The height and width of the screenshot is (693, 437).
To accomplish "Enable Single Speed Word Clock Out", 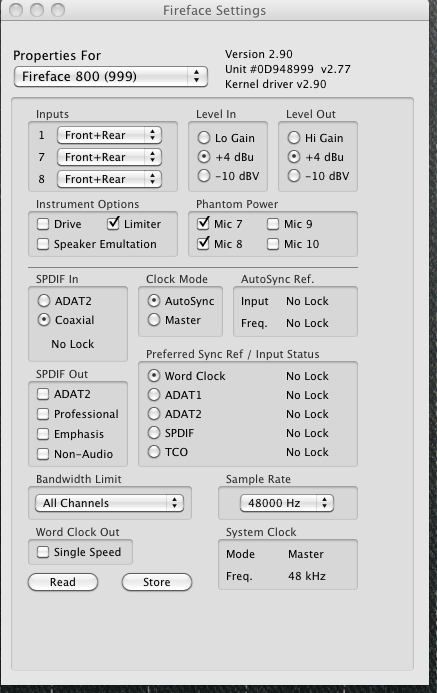I will click(x=43, y=552).
